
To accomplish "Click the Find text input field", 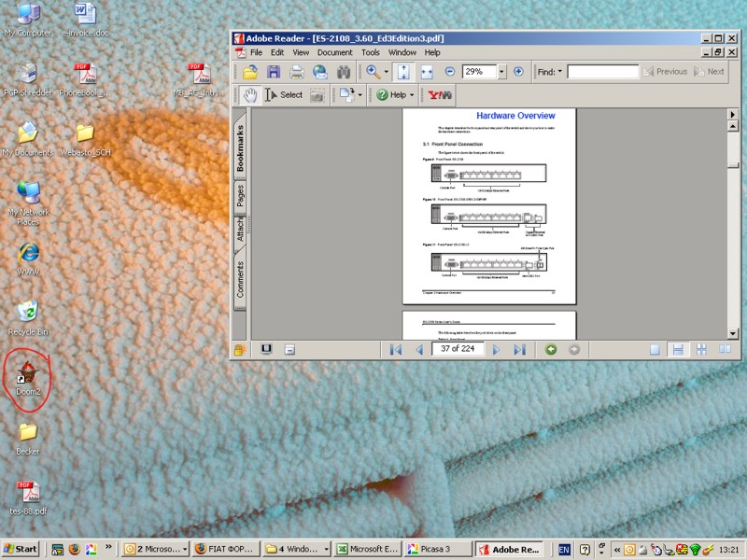I will point(602,72).
